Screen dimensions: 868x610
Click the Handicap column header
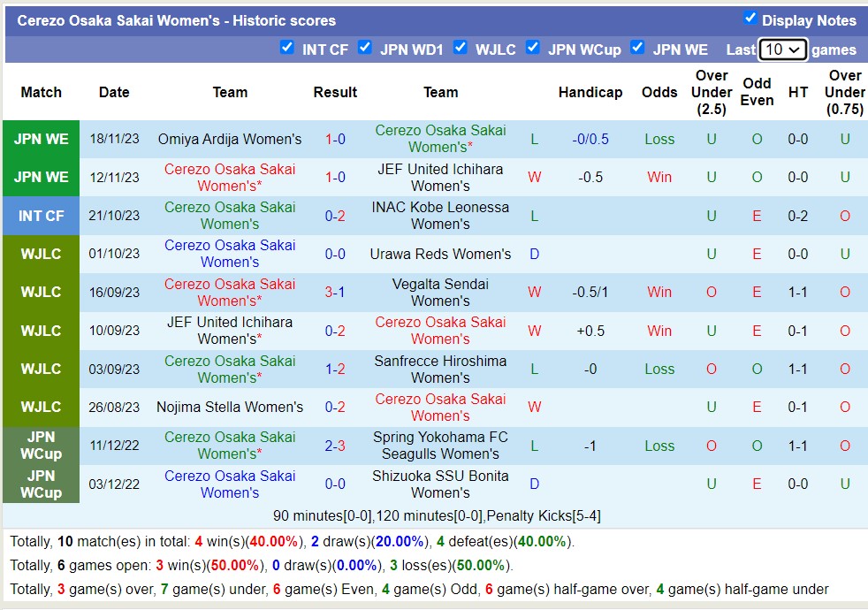tap(590, 92)
